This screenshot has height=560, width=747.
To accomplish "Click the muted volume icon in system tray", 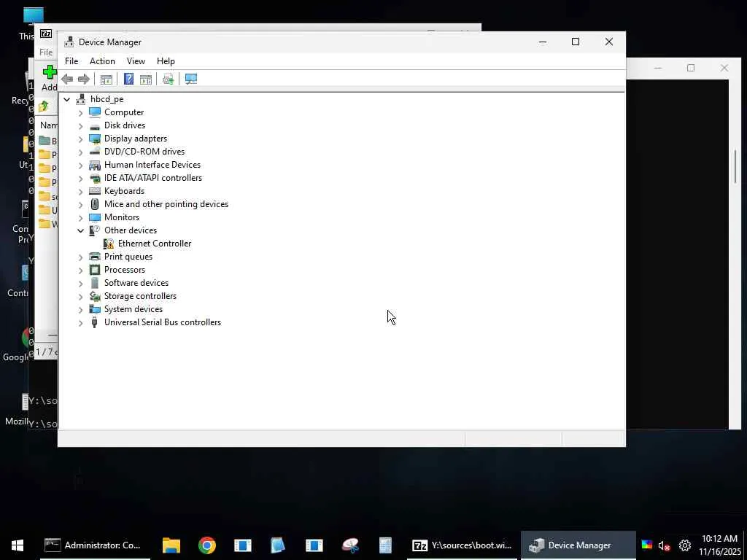I will [664, 545].
